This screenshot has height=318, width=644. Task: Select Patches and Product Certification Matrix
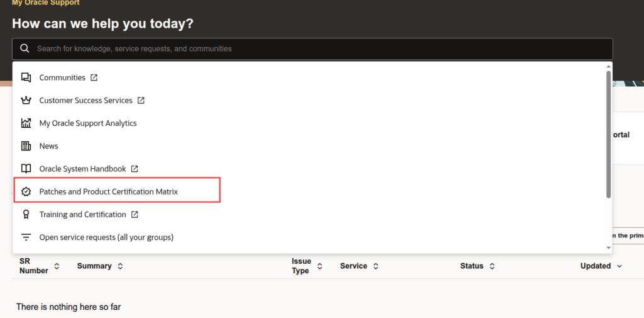click(108, 191)
